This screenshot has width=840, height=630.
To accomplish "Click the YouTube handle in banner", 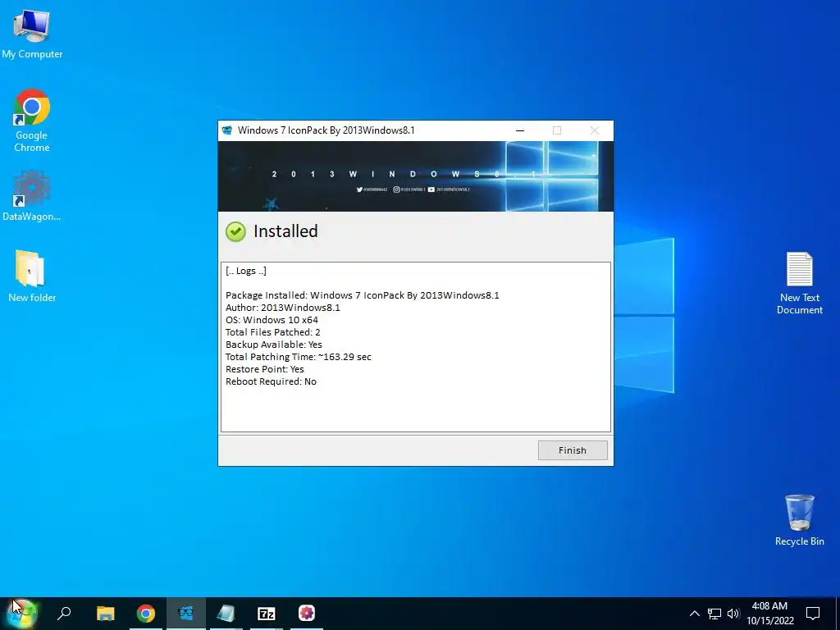I will (x=449, y=189).
